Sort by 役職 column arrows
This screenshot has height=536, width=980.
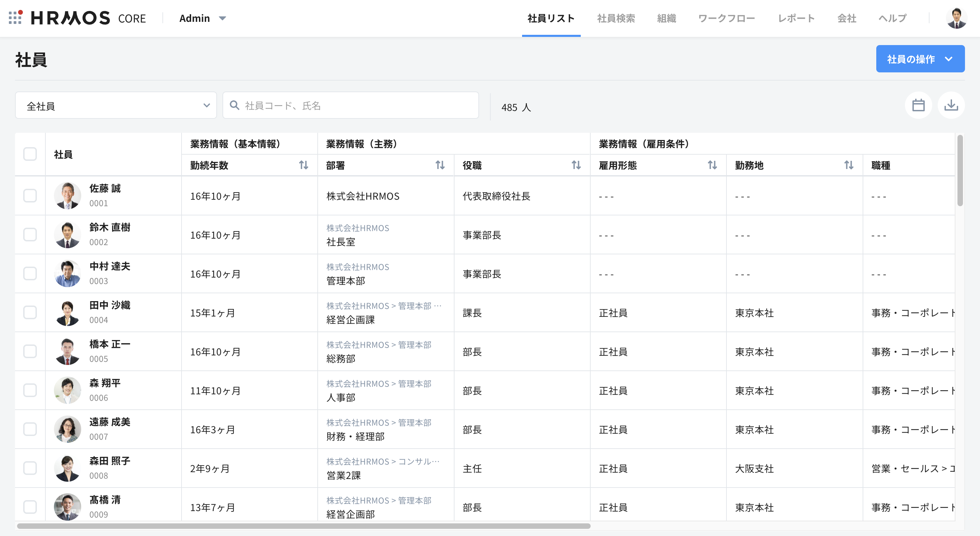tap(576, 165)
